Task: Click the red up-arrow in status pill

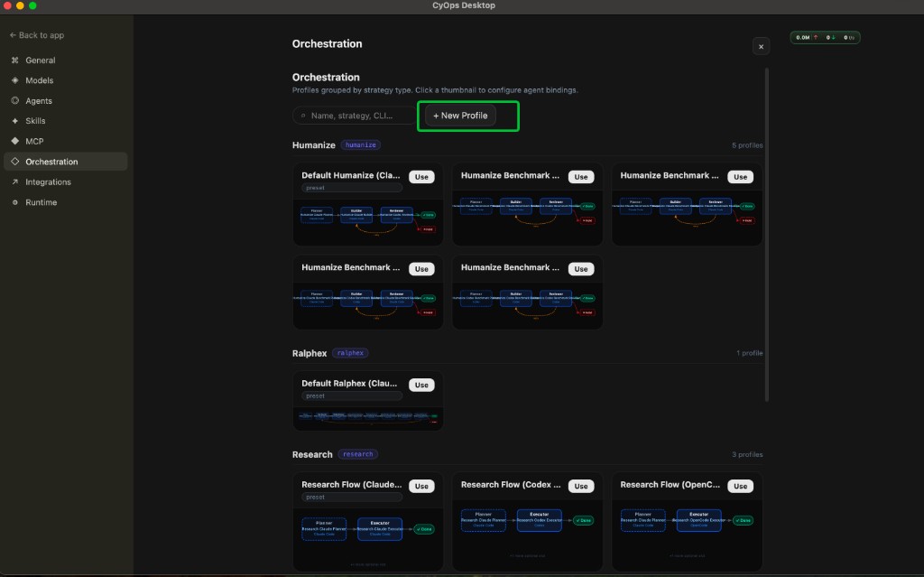Action: point(816,37)
